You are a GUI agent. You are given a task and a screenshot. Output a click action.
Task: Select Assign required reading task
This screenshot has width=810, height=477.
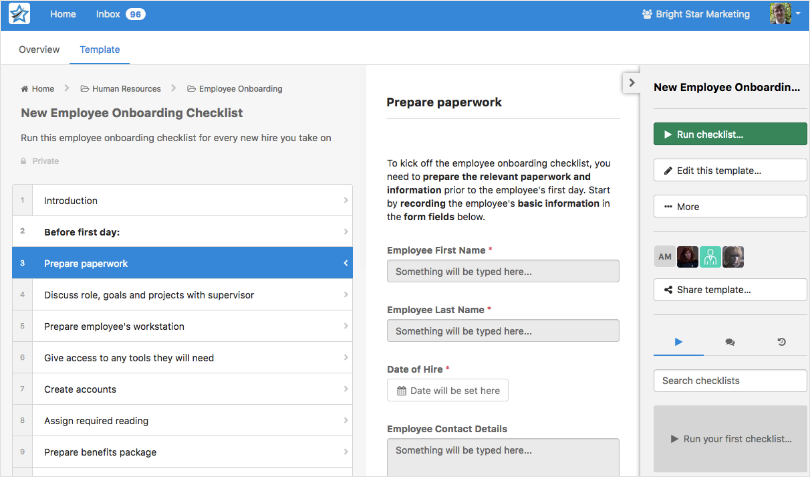point(182,421)
